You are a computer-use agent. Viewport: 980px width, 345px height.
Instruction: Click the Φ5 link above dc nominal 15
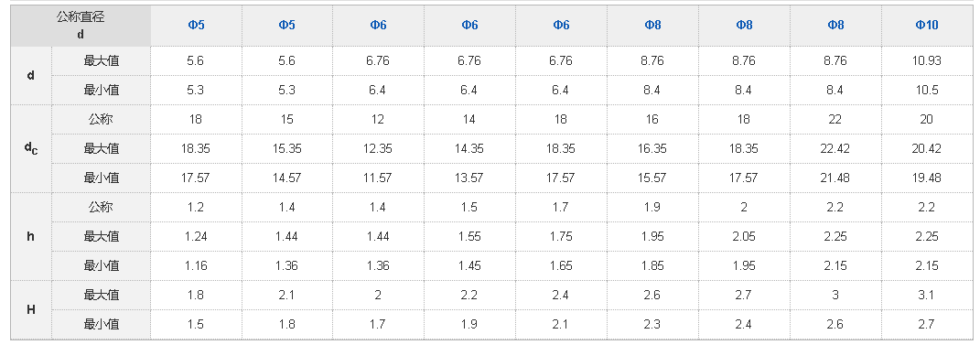(287, 25)
